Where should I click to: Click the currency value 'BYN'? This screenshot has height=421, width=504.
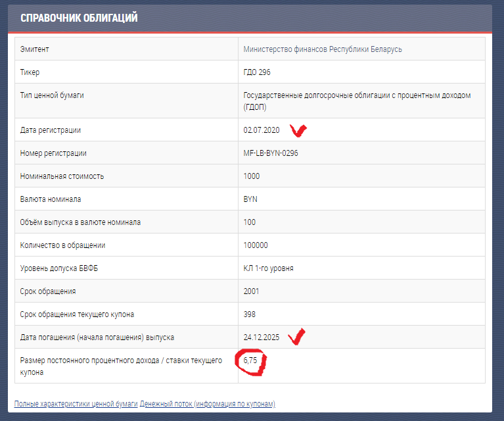tap(250, 199)
